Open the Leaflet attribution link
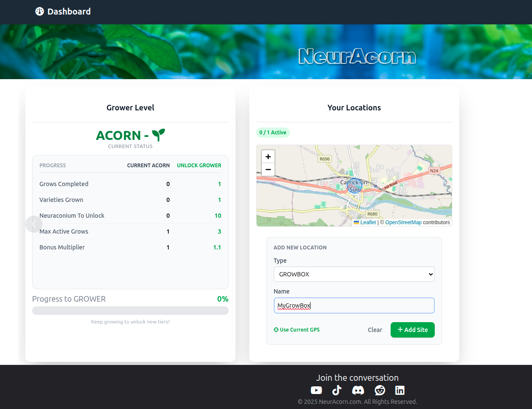Image resolution: width=532 pixels, height=409 pixels. [368, 222]
